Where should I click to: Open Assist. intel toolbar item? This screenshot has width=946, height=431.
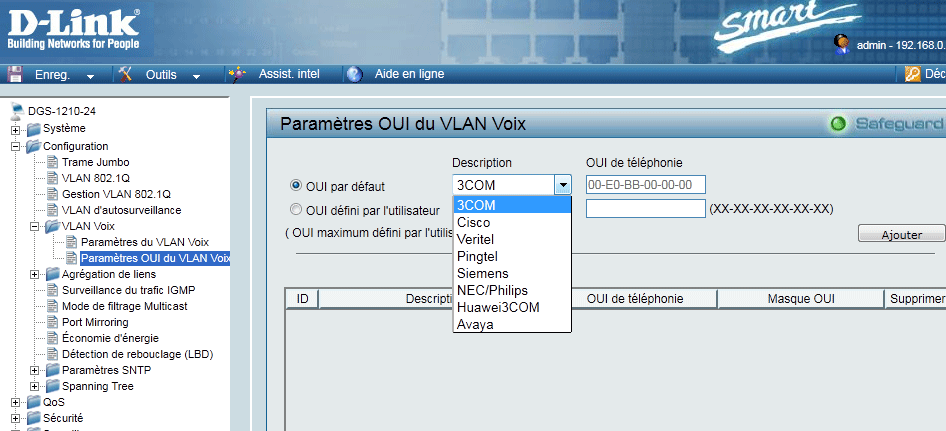[x=289, y=74]
